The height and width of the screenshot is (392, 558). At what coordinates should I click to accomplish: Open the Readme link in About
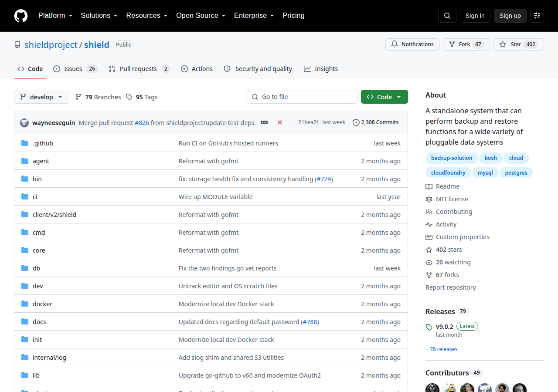coord(442,186)
